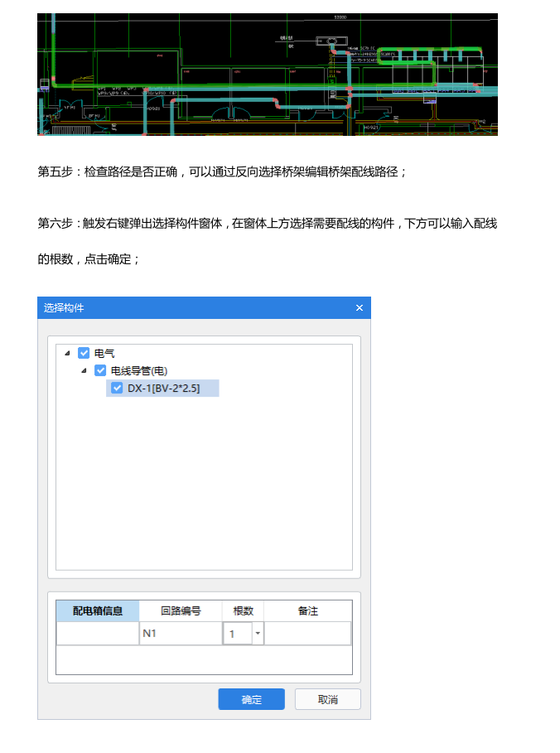Click the empty 配电箱信息 cell

point(98,634)
